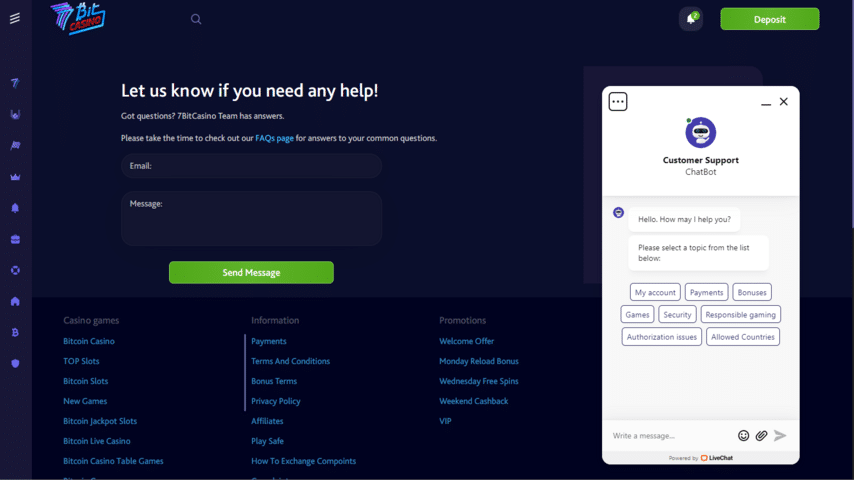854x480 pixels.
Task: Open the Bitcoin Casino Table Games link
Action: coord(113,461)
